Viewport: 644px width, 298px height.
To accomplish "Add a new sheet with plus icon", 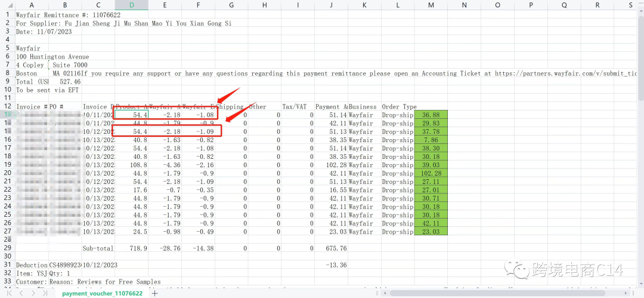I will (x=155, y=293).
